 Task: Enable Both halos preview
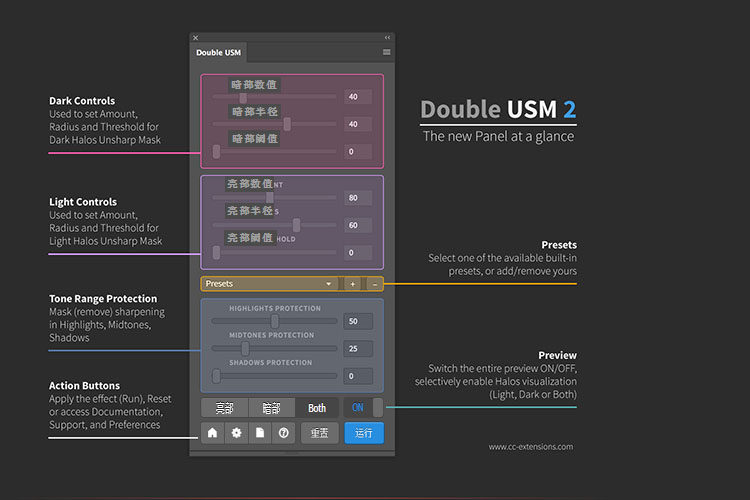click(317, 408)
